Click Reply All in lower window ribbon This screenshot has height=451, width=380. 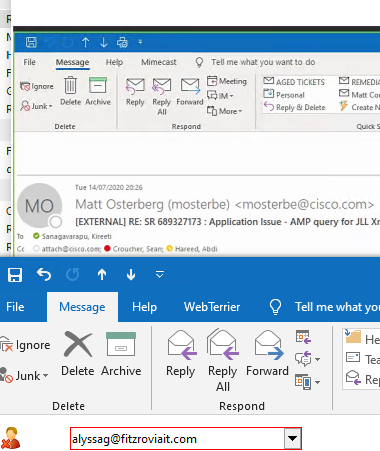pos(223,361)
